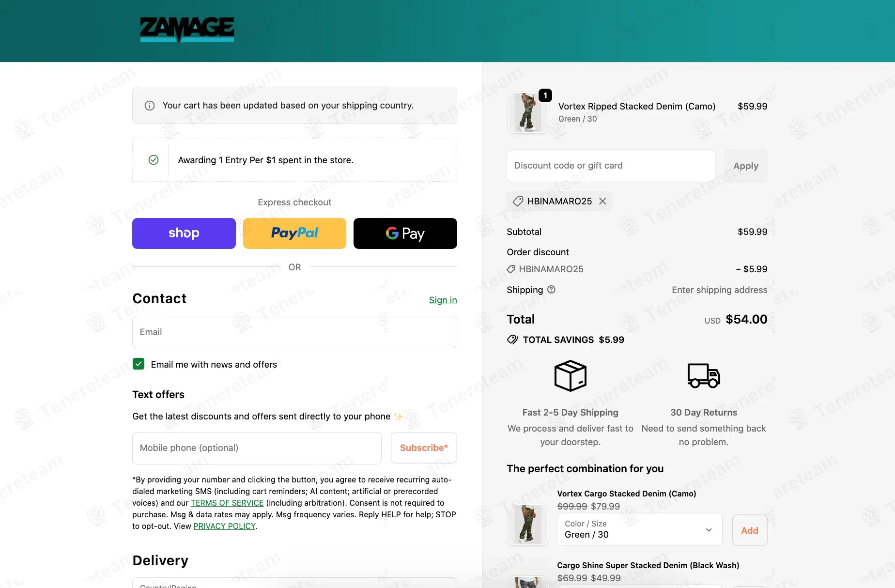895x588 pixels.
Task: Click the TOTAL SAVINGS $5.99 text
Action: click(573, 340)
